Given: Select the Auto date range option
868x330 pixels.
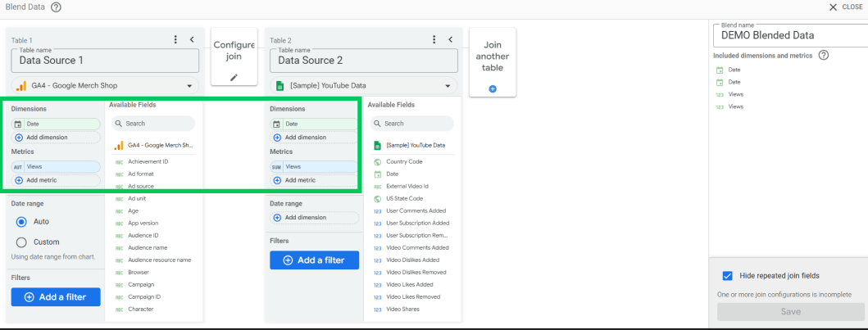Looking at the screenshot, I should point(22,222).
